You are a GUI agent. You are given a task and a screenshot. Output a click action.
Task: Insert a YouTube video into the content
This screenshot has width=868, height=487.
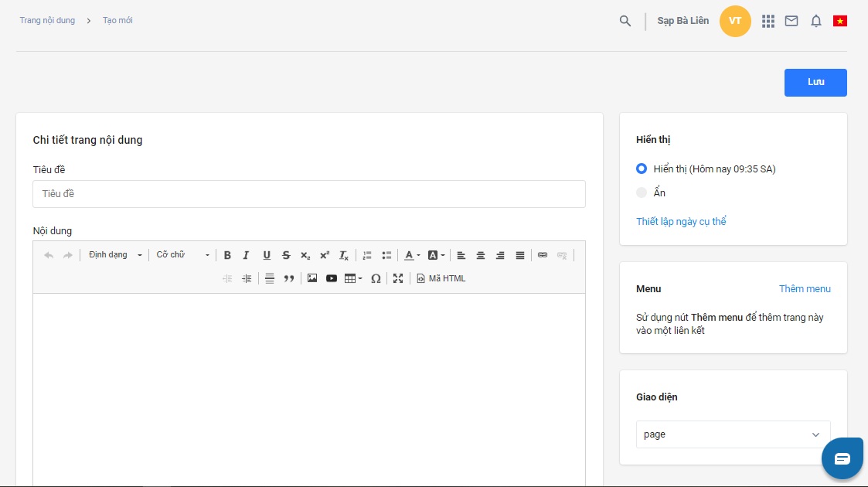[x=332, y=278]
